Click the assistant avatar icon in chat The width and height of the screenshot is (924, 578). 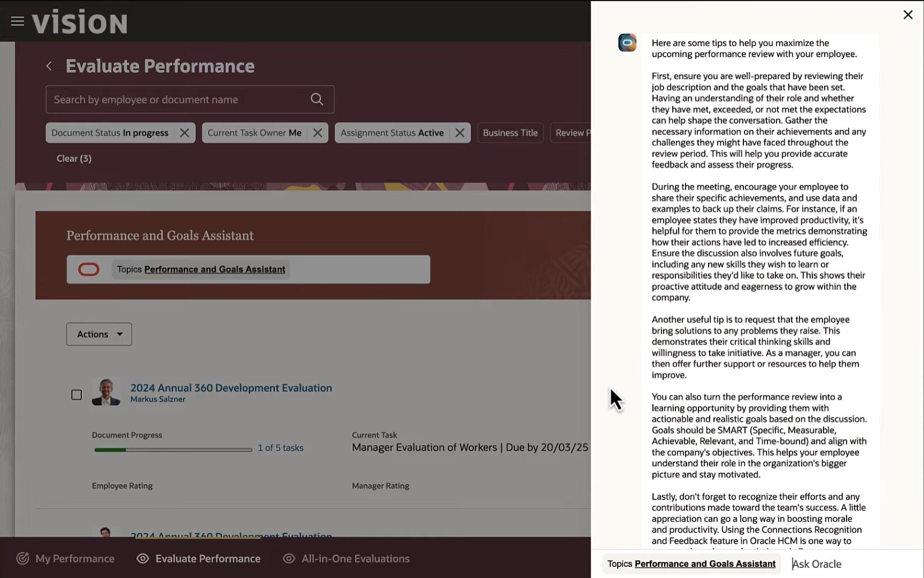click(x=627, y=43)
